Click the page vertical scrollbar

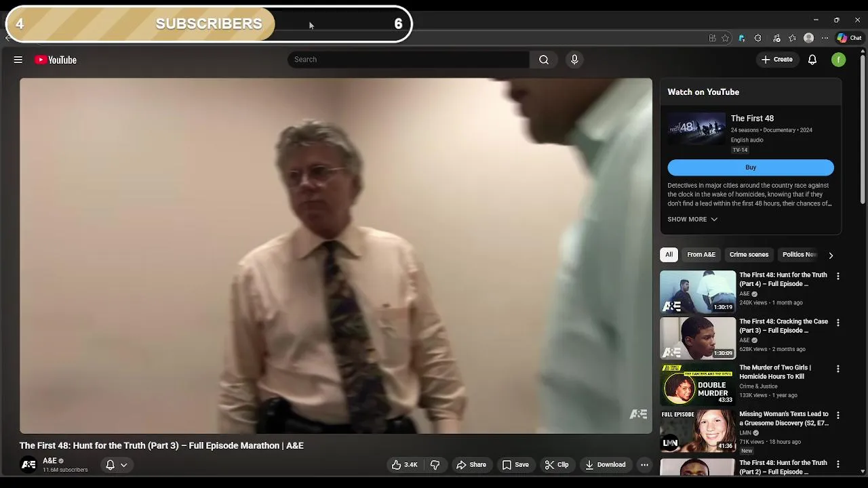coord(863,129)
